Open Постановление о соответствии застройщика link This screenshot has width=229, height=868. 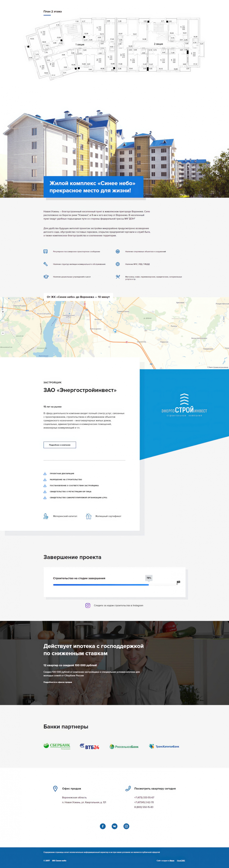(x=74, y=485)
